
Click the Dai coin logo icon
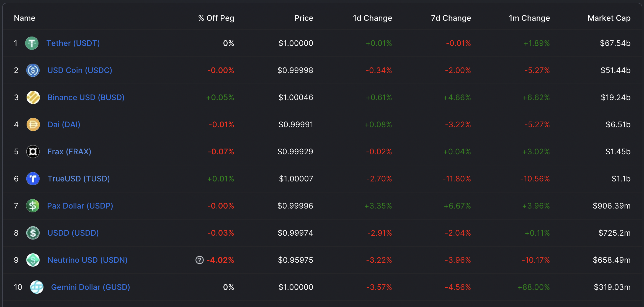[x=33, y=124]
